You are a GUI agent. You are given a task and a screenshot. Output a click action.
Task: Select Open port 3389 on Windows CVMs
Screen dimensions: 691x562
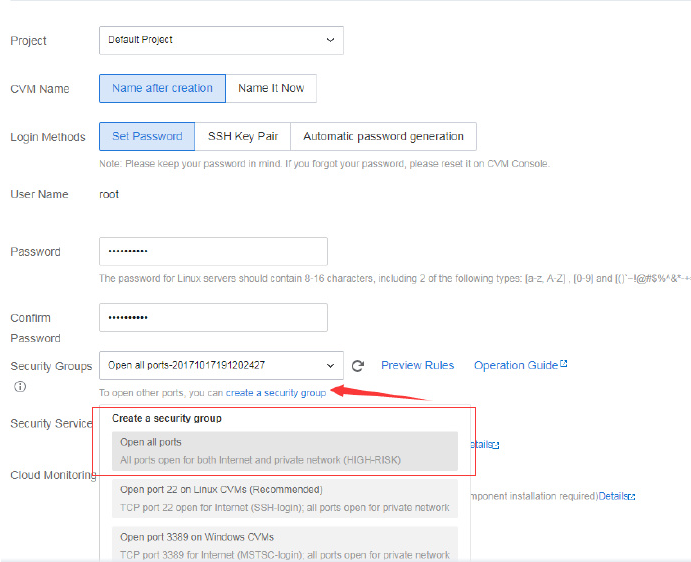[x=284, y=544]
